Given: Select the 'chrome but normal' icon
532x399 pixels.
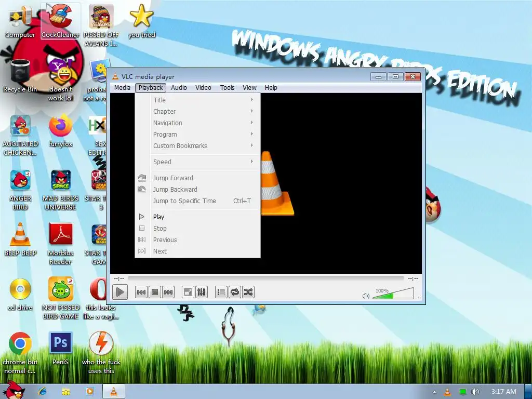Looking at the screenshot, I should click(20, 353).
